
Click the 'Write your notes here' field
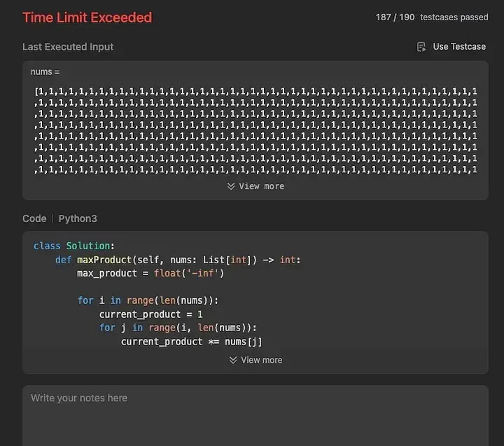(255, 415)
